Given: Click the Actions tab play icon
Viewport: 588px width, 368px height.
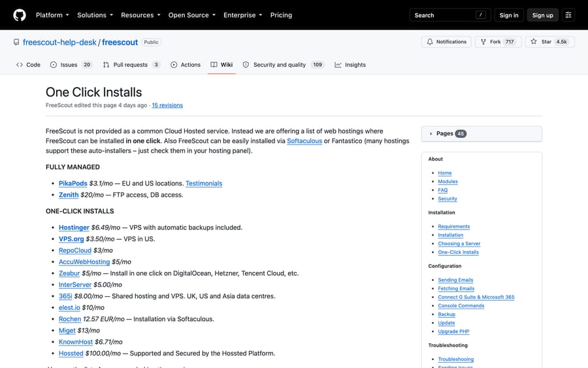Looking at the screenshot, I should [x=174, y=65].
